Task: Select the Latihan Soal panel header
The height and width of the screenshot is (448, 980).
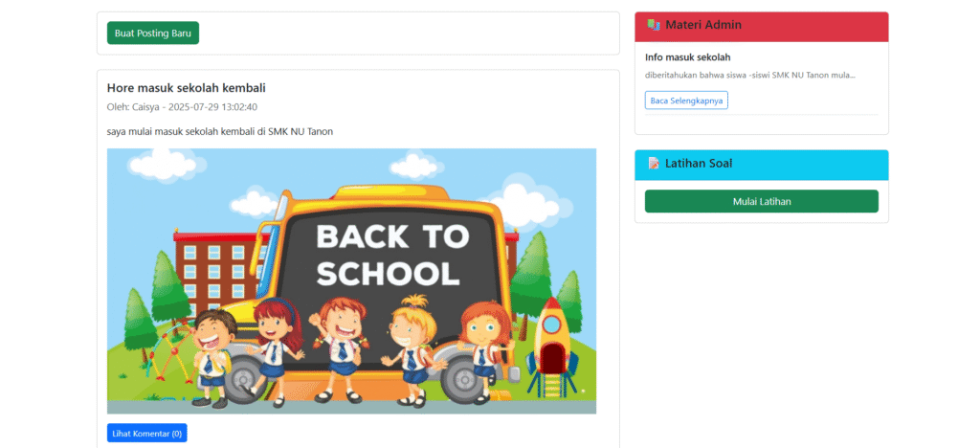Action: 761,165
